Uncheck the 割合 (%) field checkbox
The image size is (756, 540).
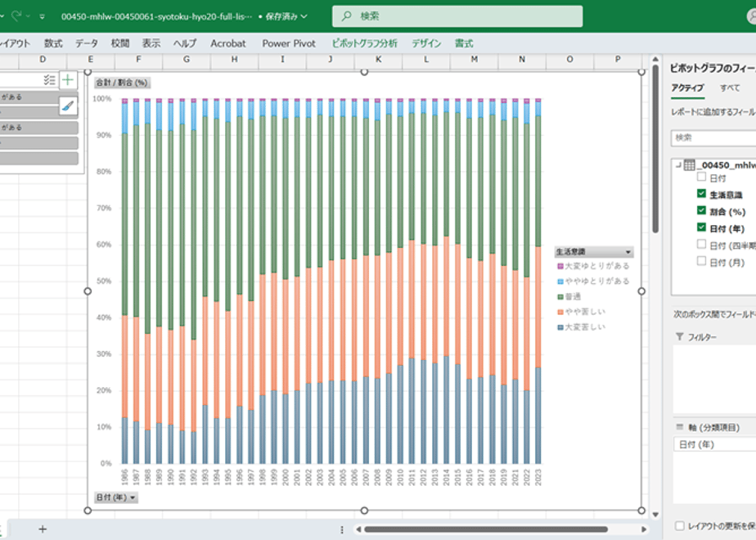[701, 211]
